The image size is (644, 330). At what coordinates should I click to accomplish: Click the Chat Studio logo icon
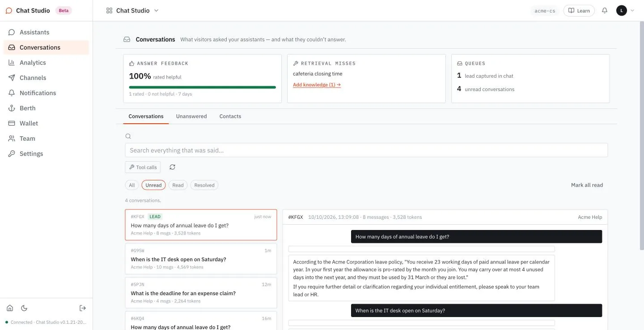coord(9,10)
